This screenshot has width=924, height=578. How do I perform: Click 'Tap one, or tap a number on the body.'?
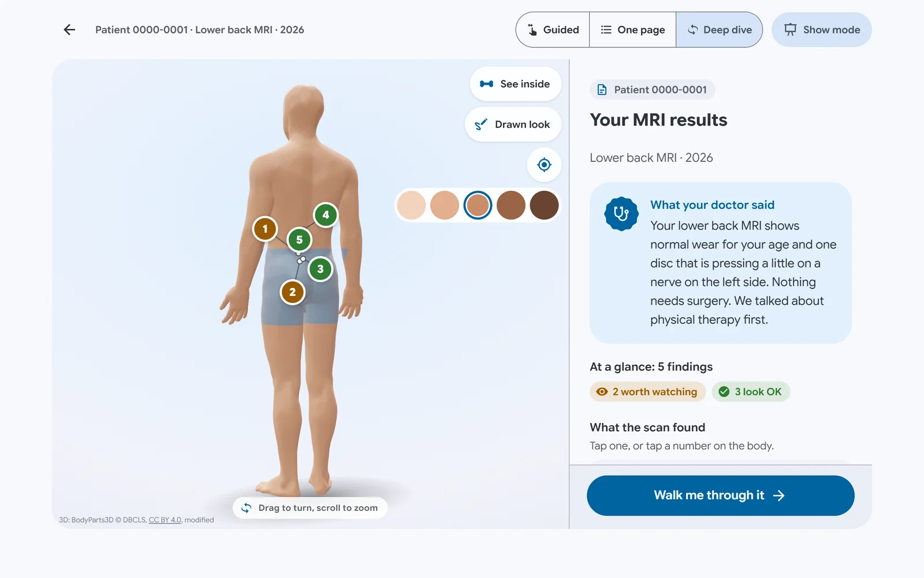[x=681, y=446]
